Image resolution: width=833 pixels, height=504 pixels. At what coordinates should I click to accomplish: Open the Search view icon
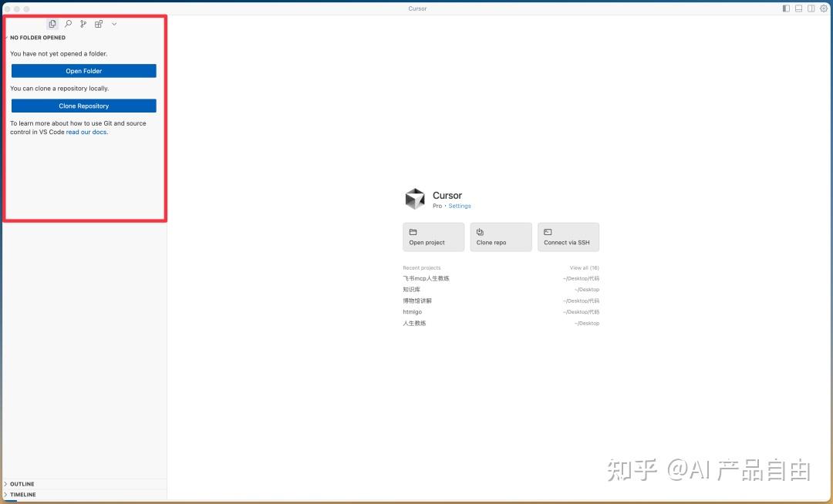pyautogui.click(x=68, y=24)
